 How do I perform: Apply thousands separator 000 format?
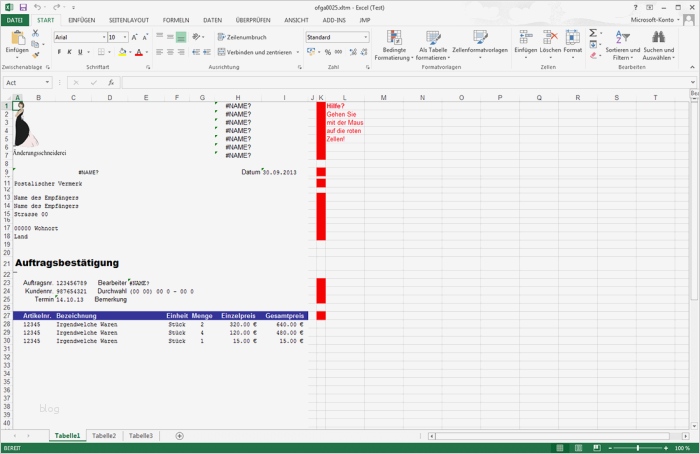click(338, 52)
